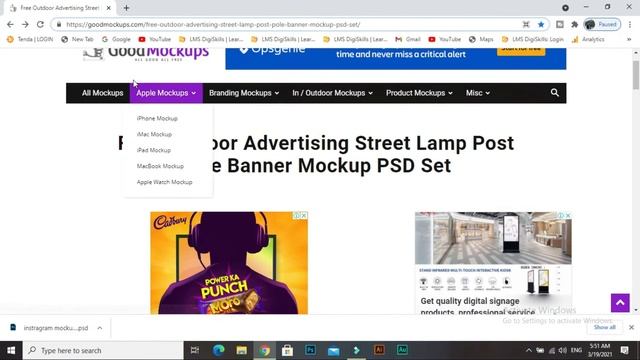Reload the current page
640x360 pixels.
(40, 24)
